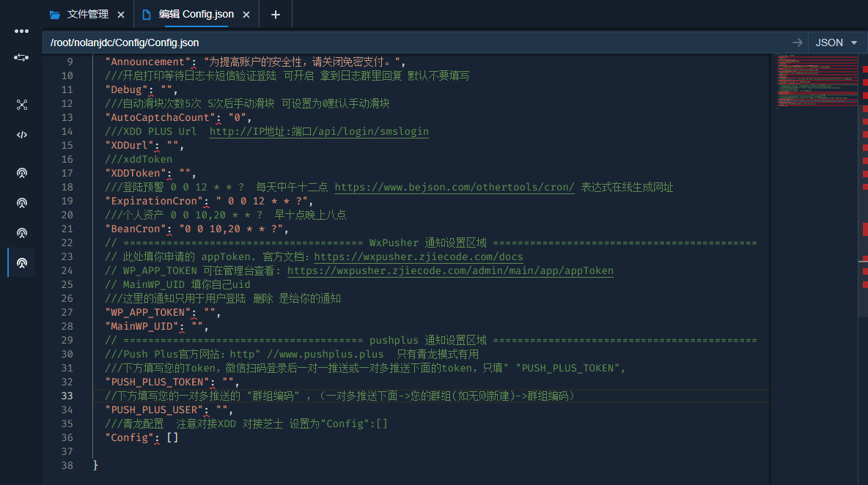Click the "XDDurl" key text

tap(130, 146)
